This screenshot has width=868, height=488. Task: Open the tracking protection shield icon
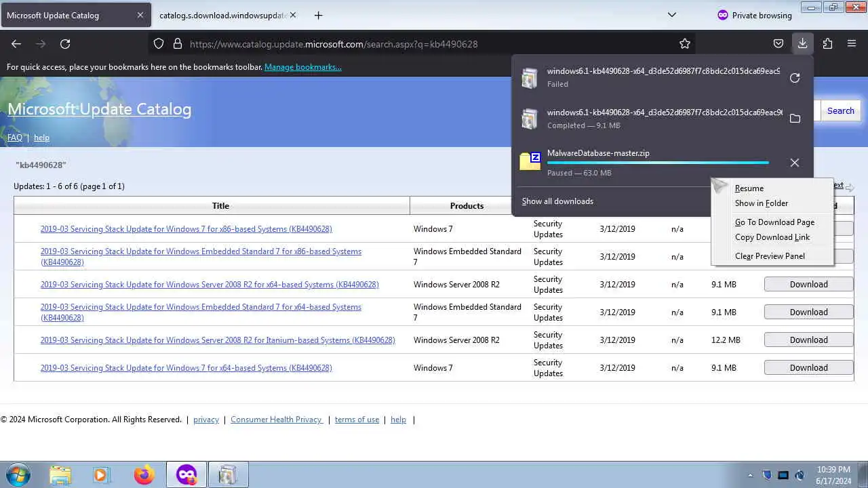pyautogui.click(x=159, y=43)
